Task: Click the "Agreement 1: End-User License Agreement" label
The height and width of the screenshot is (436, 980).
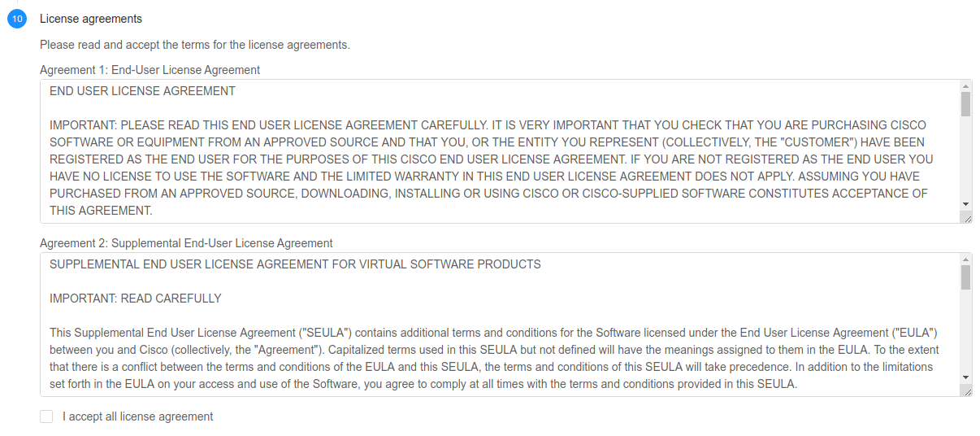Action: (x=150, y=70)
